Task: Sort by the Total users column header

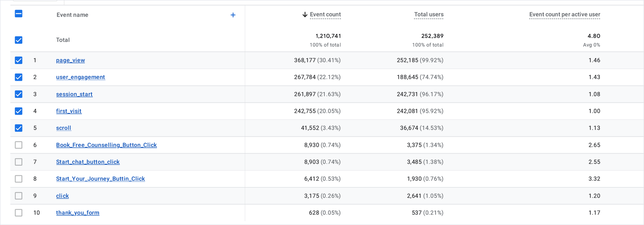Action: pyautogui.click(x=429, y=15)
